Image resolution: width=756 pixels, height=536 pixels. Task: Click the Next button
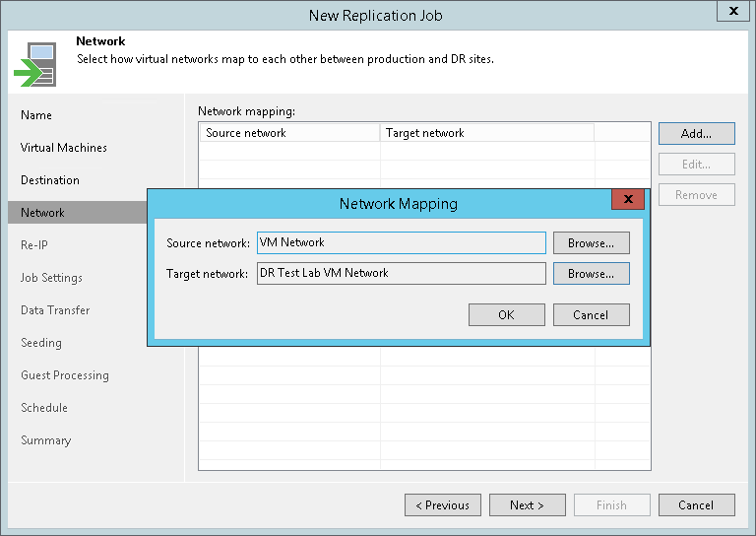[x=527, y=505]
